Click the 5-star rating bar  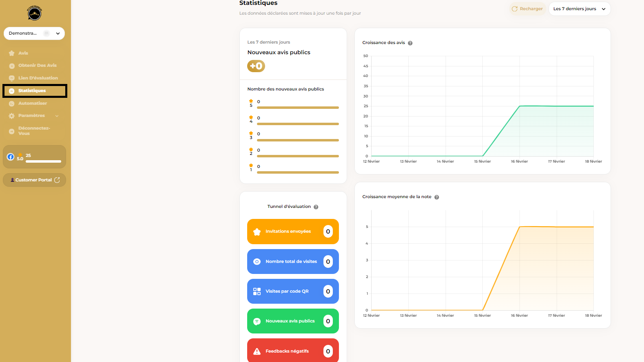point(298,108)
